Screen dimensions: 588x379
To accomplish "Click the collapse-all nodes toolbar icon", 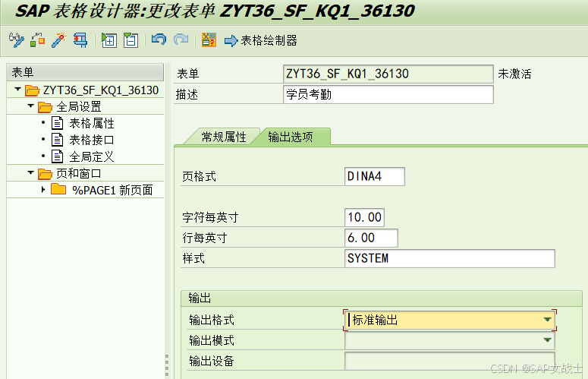I will [x=130, y=40].
